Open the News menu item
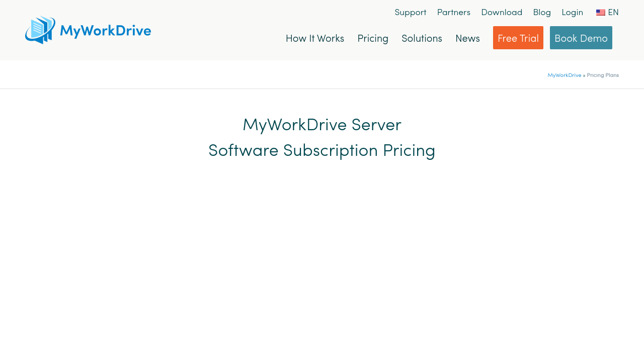 pyautogui.click(x=467, y=38)
